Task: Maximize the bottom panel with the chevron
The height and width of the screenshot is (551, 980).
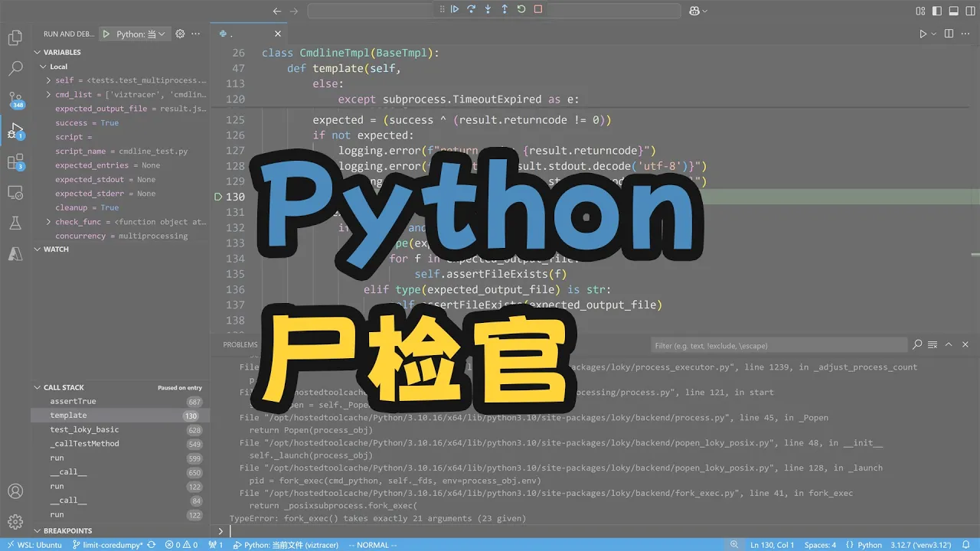Action: click(x=949, y=345)
